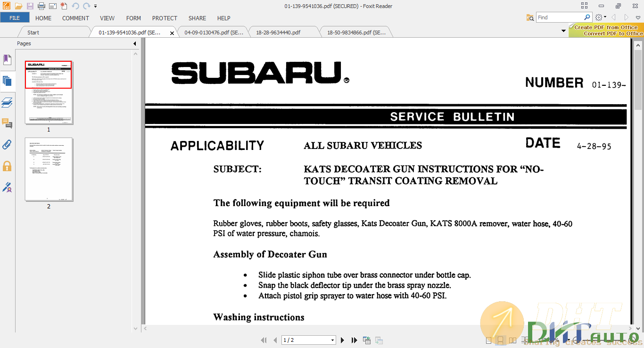Collapse the ribbon with chevron icon
This screenshot has width=644, height=348.
[x=638, y=17]
